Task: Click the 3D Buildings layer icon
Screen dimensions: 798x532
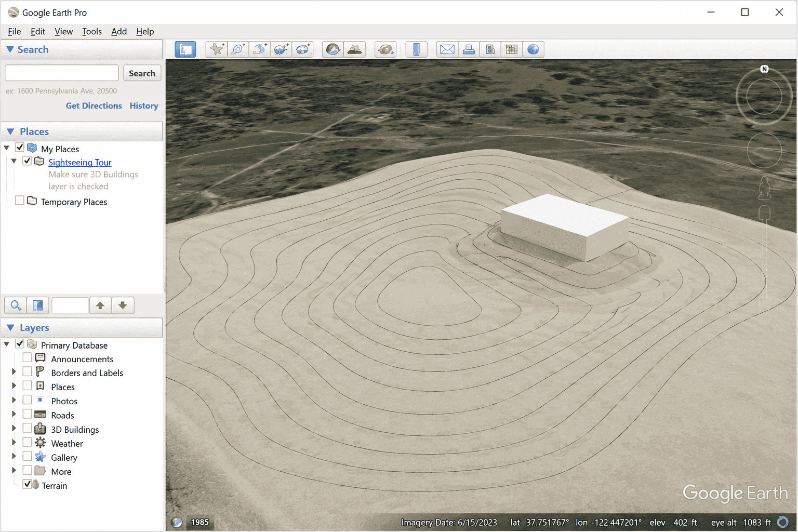Action: point(40,429)
